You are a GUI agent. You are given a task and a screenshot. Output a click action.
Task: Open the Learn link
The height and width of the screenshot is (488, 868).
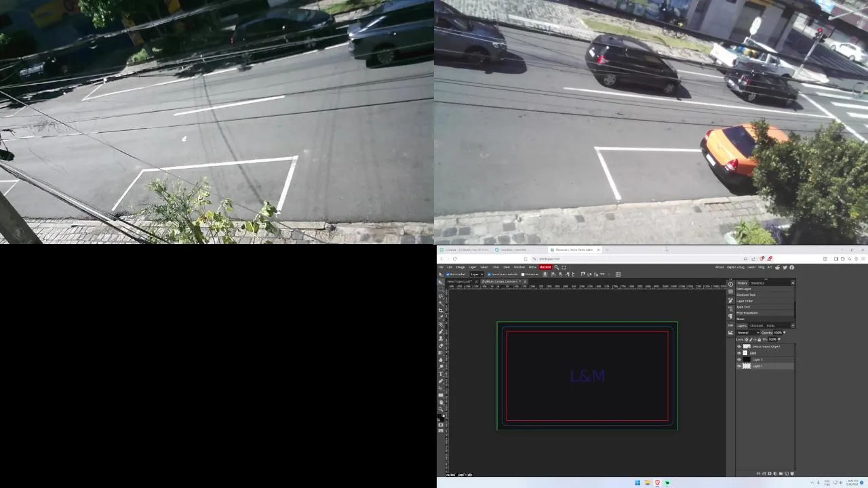tap(751, 267)
